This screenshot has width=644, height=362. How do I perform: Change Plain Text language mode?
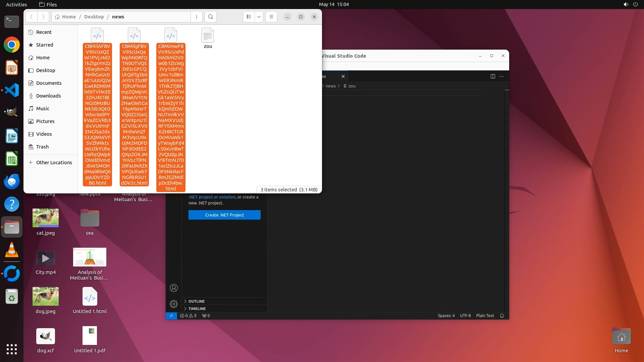485,316
